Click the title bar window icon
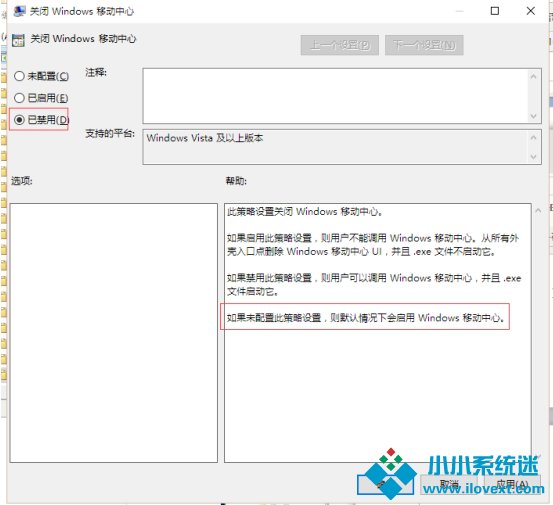Screen dimensions: 553x505 coord(19,11)
